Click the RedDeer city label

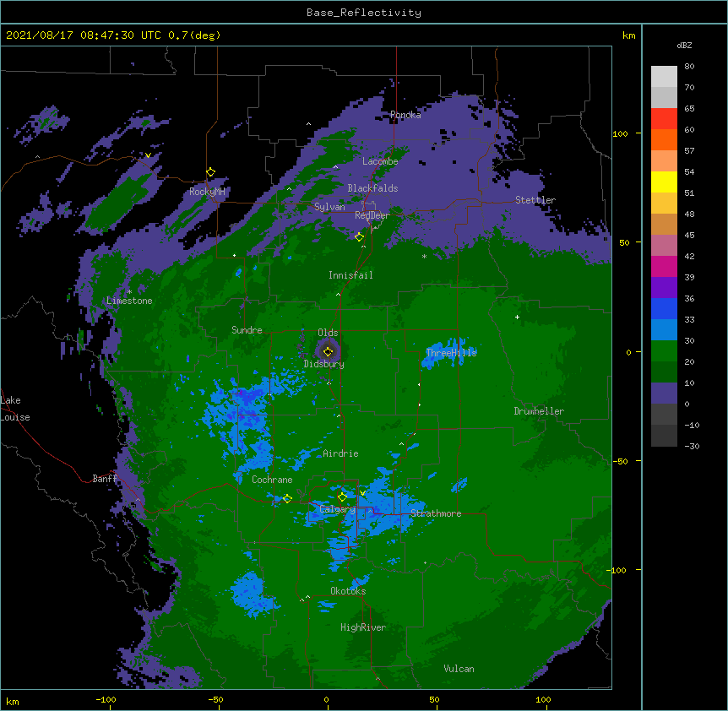click(x=372, y=214)
